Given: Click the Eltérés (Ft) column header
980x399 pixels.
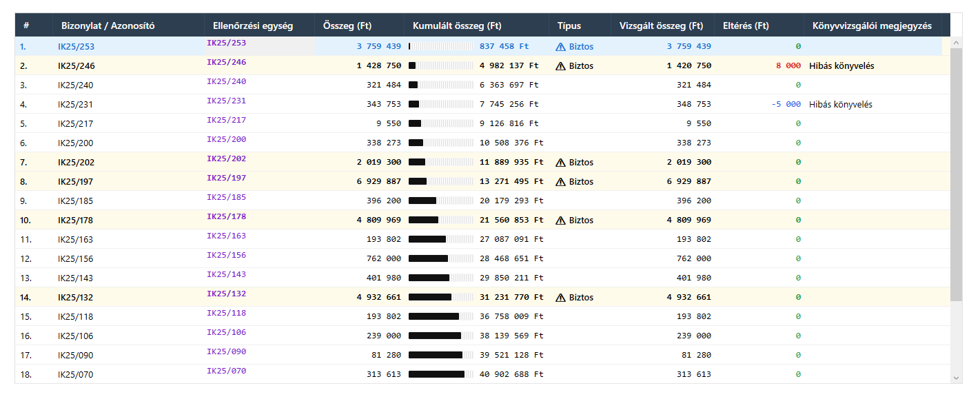Looking at the screenshot, I should pyautogui.click(x=746, y=26).
